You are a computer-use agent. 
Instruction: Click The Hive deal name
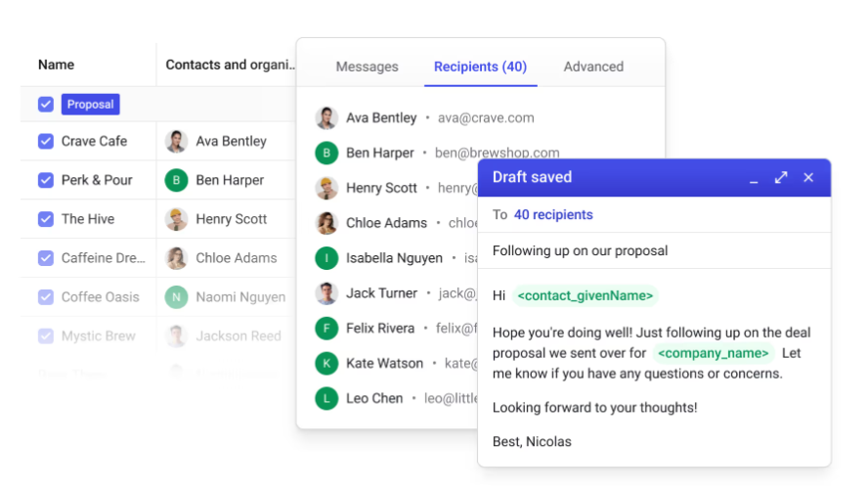tap(87, 219)
